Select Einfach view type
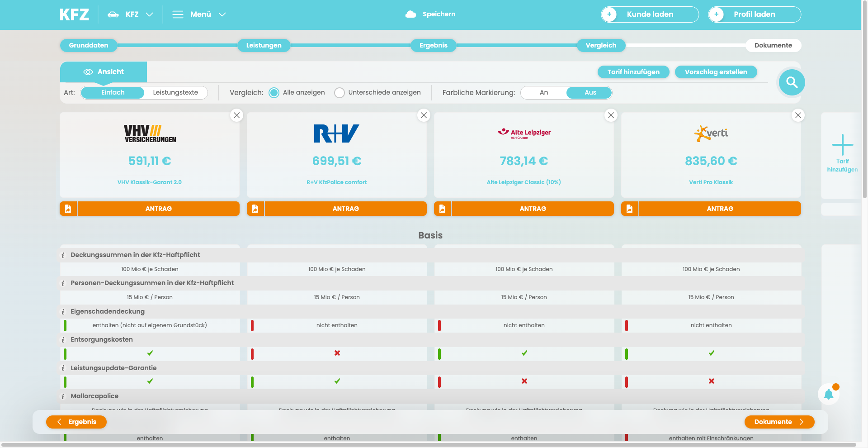Viewport: 868px width, 448px height. 113,92
